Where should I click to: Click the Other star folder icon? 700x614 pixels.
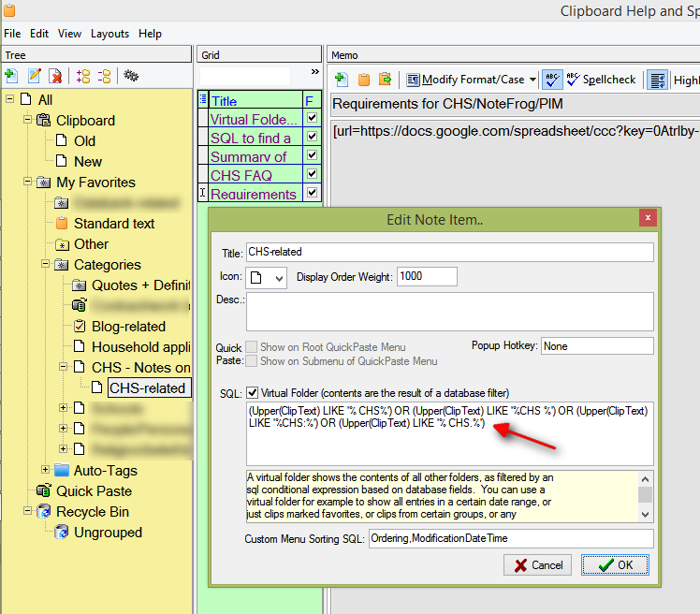(x=62, y=244)
